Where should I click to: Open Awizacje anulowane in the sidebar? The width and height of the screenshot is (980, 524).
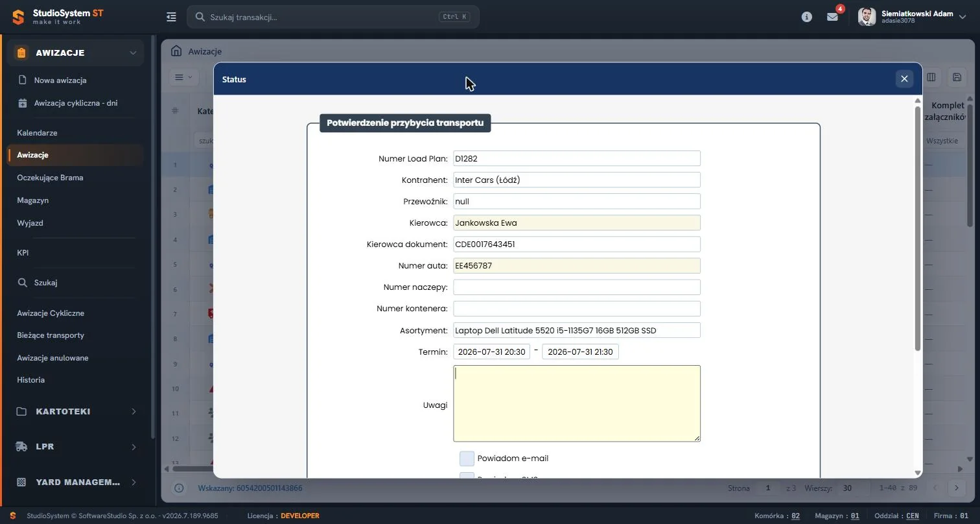(x=52, y=357)
